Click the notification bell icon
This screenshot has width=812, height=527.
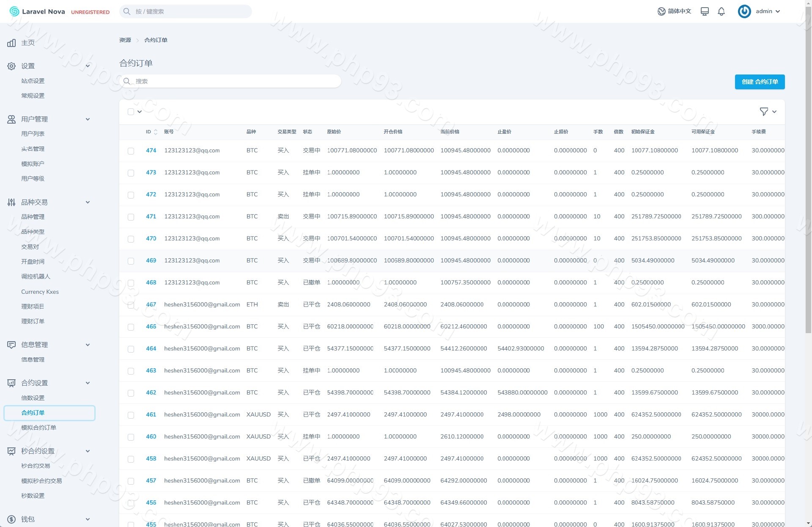[x=721, y=11]
